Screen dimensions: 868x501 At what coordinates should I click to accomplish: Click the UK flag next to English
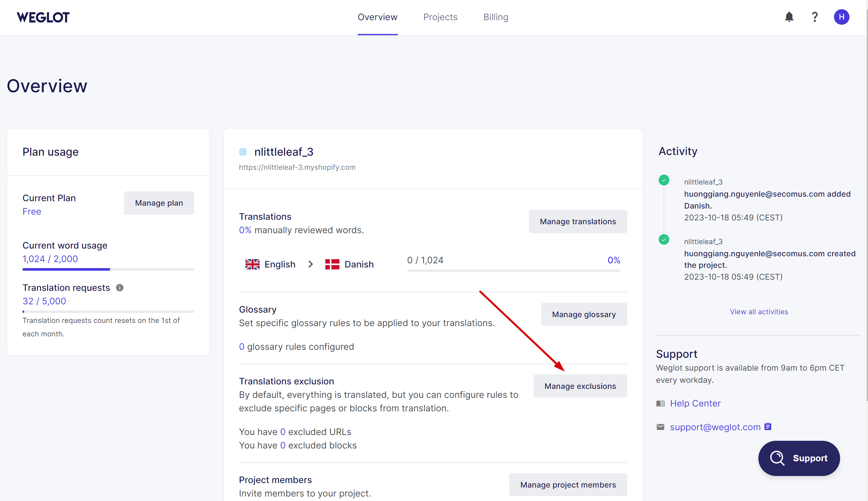252,264
